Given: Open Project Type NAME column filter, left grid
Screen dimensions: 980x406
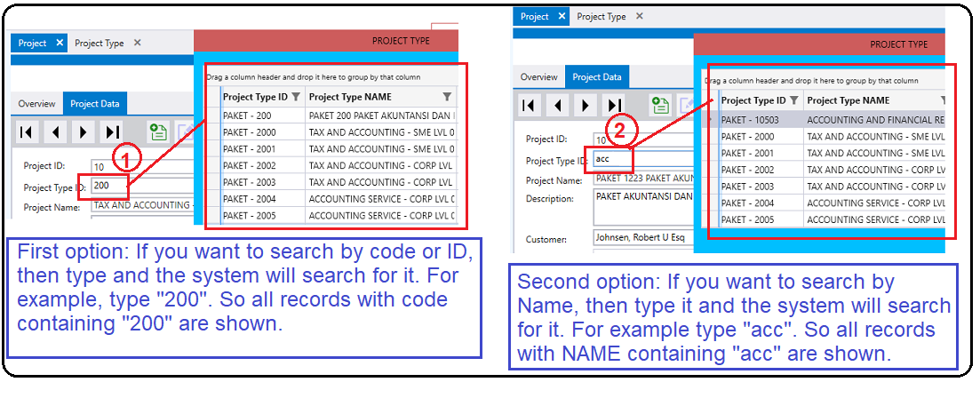Looking at the screenshot, I should 447,97.
